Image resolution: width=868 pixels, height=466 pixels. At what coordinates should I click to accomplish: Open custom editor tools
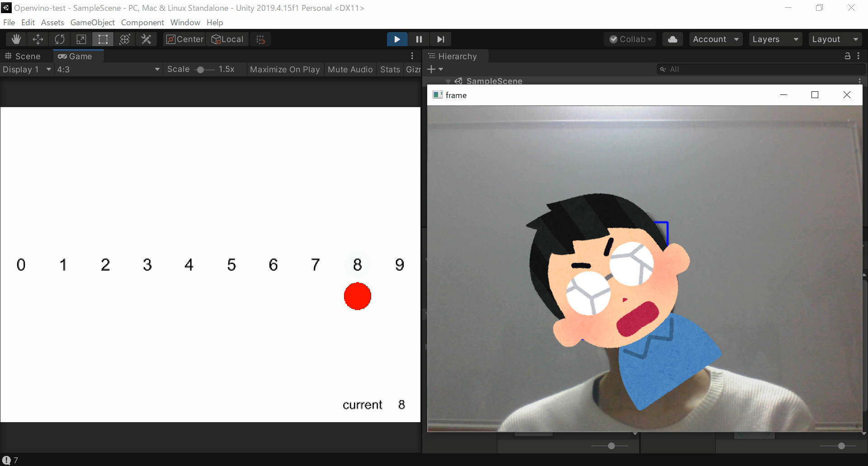pyautogui.click(x=146, y=39)
